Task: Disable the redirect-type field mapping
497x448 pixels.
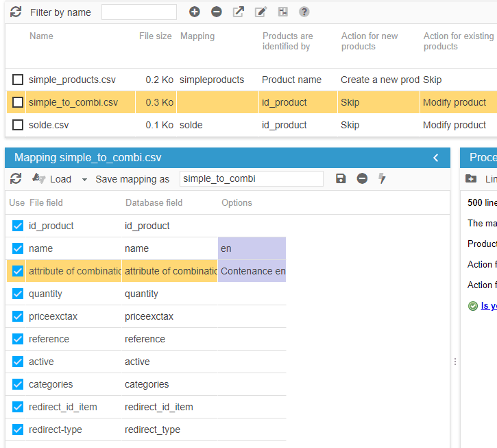Action: coord(18,429)
